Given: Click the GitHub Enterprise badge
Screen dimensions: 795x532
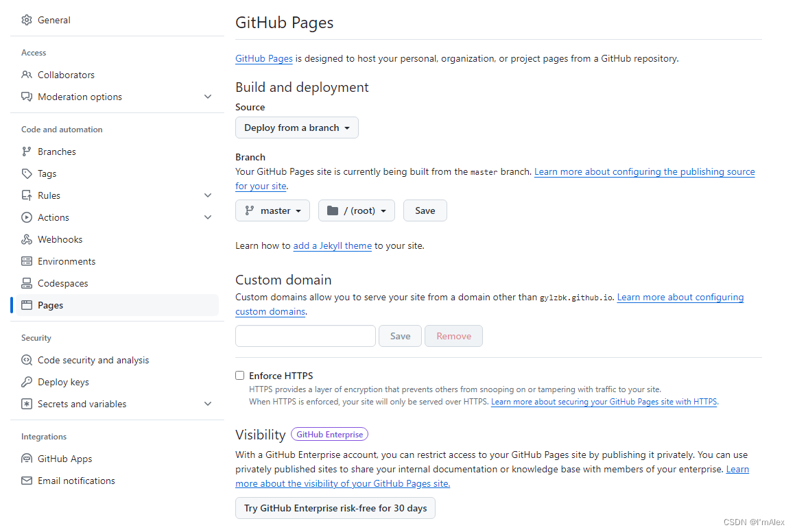Looking at the screenshot, I should [x=329, y=434].
